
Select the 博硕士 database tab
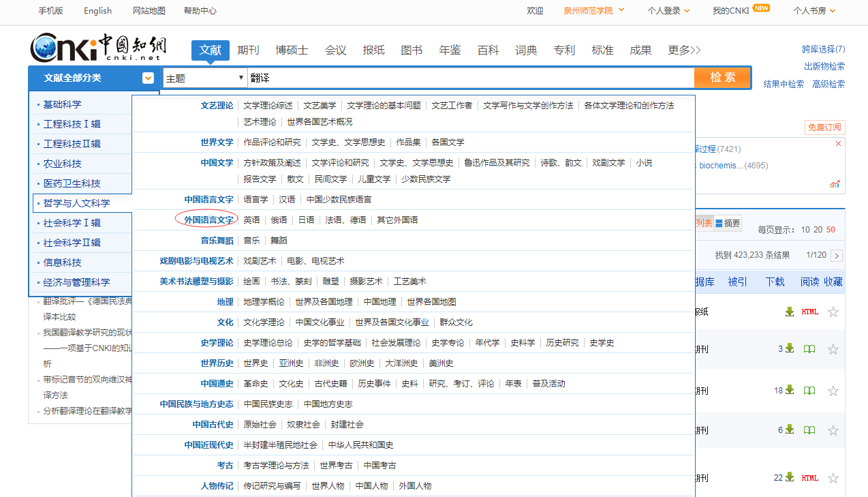292,50
